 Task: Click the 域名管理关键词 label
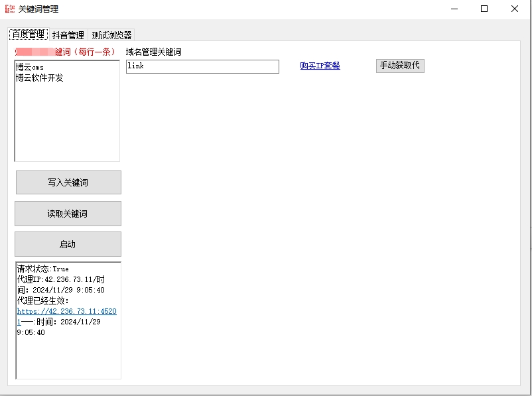click(x=153, y=52)
